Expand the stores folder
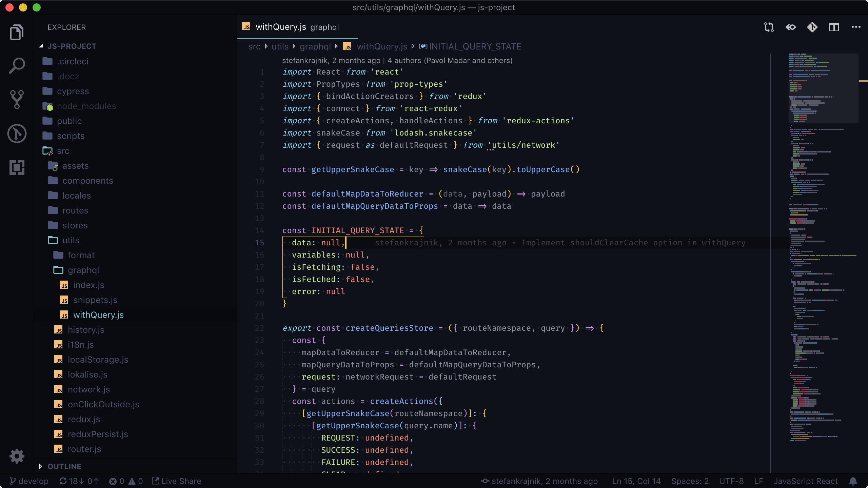 pos(136,225)
